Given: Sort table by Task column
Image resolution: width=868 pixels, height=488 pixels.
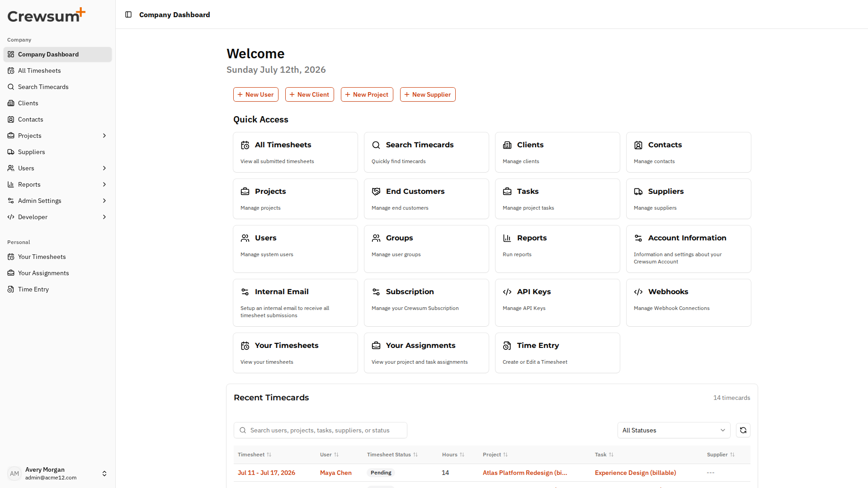Looking at the screenshot, I should (604, 455).
